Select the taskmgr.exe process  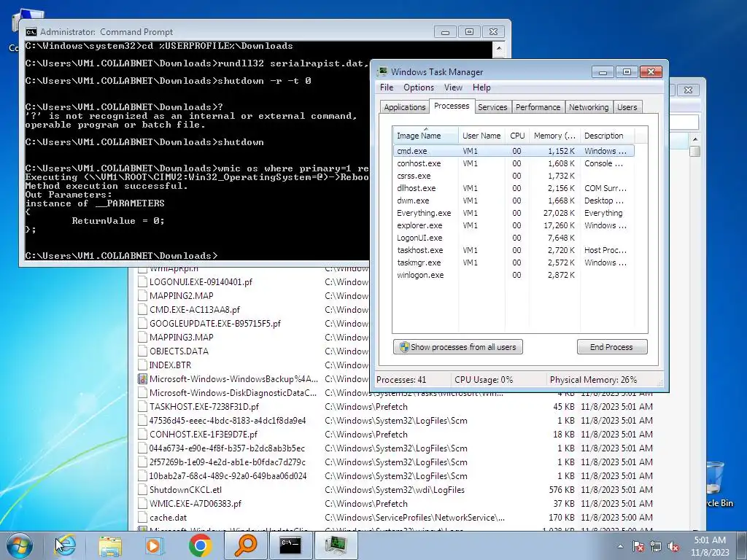514,262
